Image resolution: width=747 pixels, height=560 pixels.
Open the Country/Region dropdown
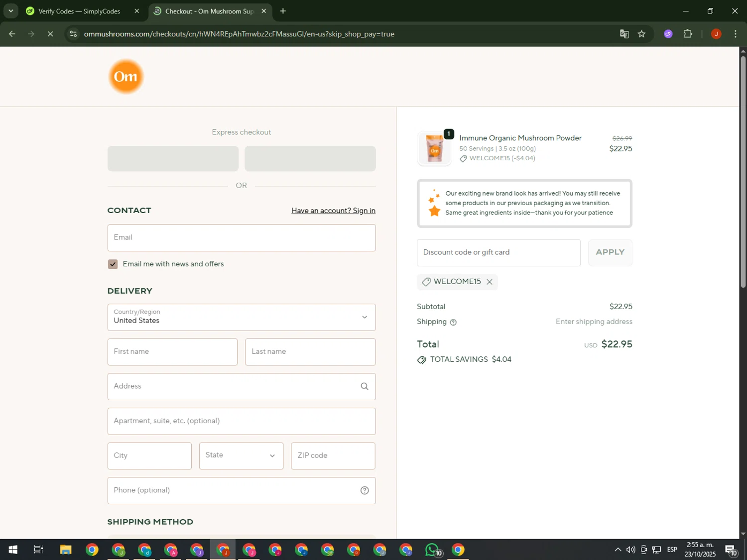[x=242, y=317]
